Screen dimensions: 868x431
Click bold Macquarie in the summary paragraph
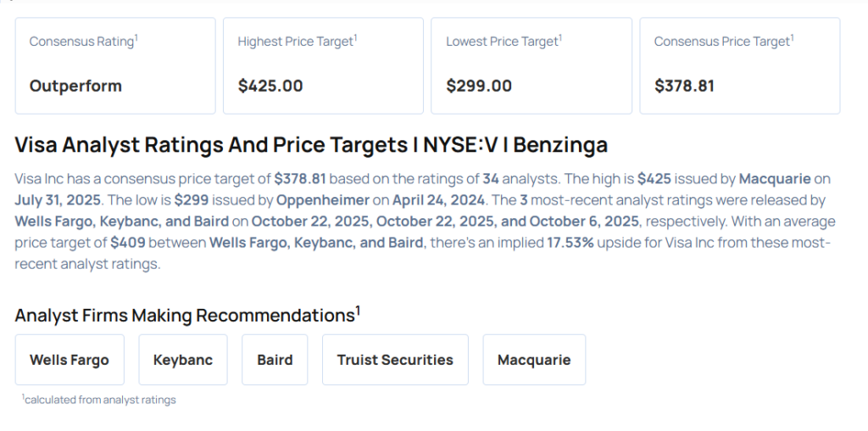click(x=775, y=179)
